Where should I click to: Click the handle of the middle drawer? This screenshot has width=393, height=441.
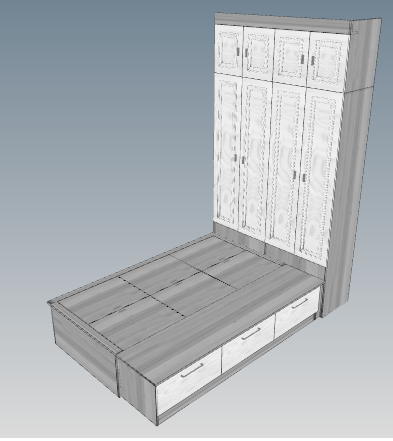[251, 333]
